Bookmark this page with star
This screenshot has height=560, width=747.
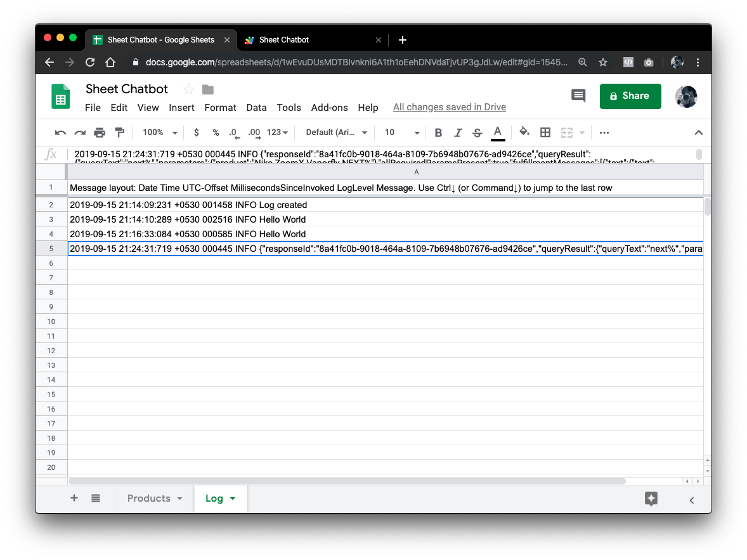tap(603, 62)
